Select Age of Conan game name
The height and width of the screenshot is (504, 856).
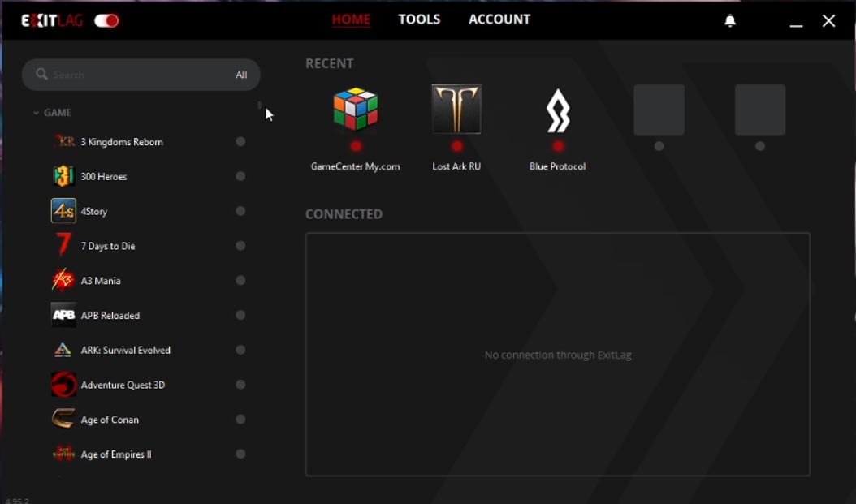(x=110, y=420)
